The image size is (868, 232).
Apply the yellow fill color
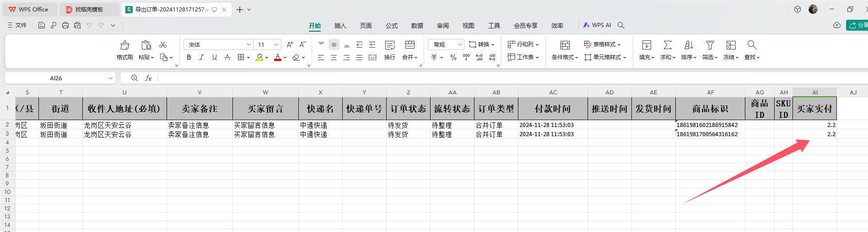259,57
